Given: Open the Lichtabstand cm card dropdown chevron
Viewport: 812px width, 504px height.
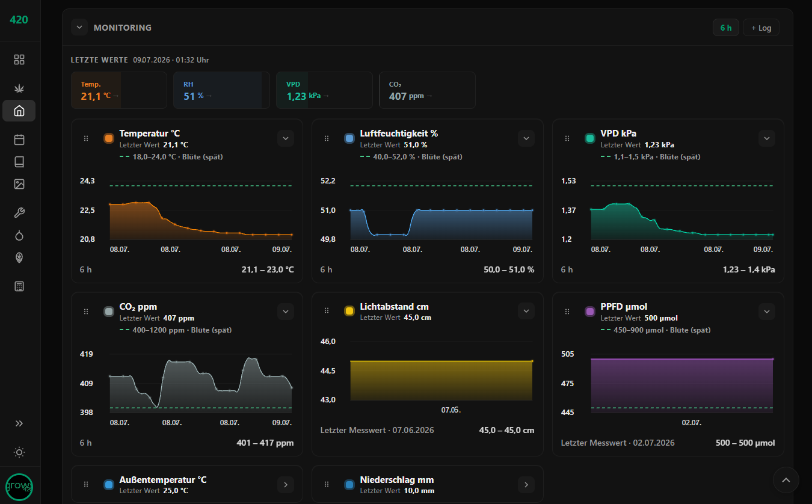Looking at the screenshot, I should [526, 310].
